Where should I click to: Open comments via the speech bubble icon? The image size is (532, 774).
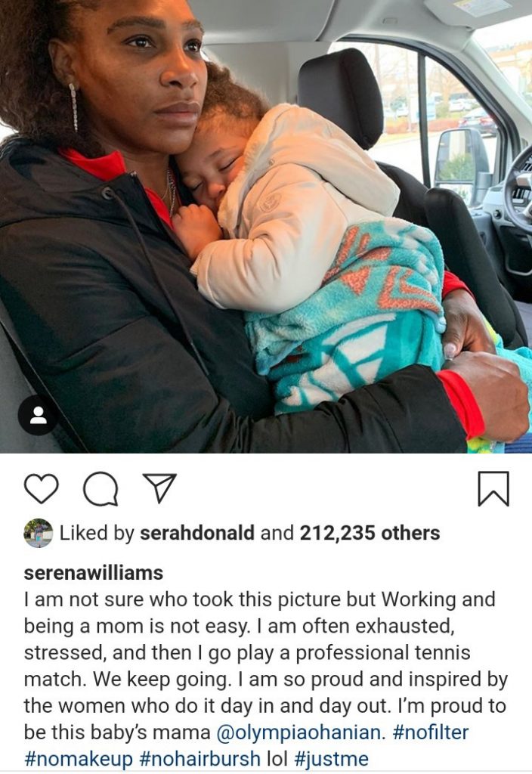[x=101, y=489]
